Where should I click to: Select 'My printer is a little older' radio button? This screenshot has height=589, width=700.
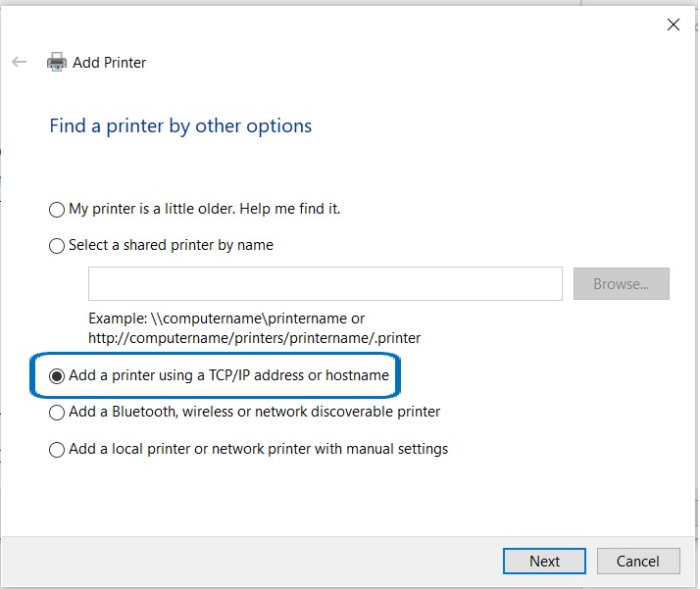pyautogui.click(x=57, y=210)
